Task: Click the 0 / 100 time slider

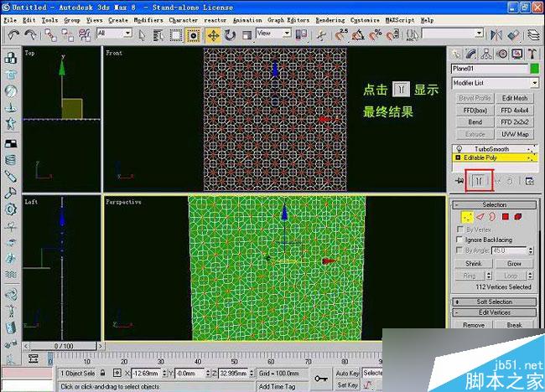Action: [x=63, y=346]
